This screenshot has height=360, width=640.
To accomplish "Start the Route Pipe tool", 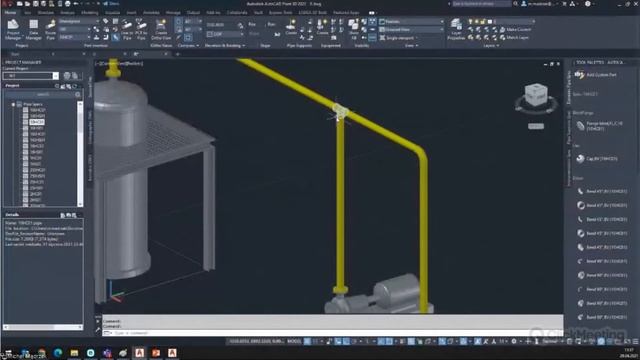I will pyautogui.click(x=50, y=29).
